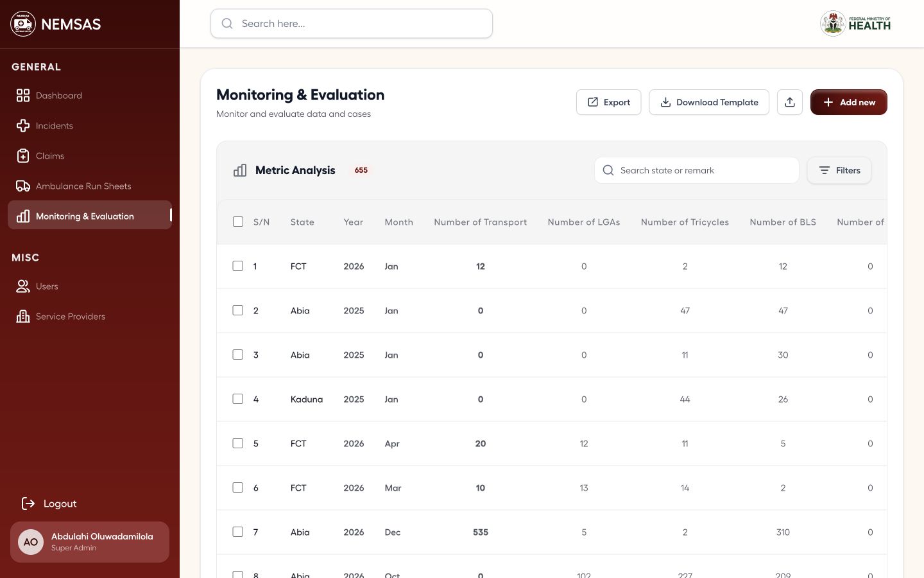Image resolution: width=924 pixels, height=578 pixels.
Task: Click Tricycles value 44 in Kaduna row
Action: tap(685, 399)
